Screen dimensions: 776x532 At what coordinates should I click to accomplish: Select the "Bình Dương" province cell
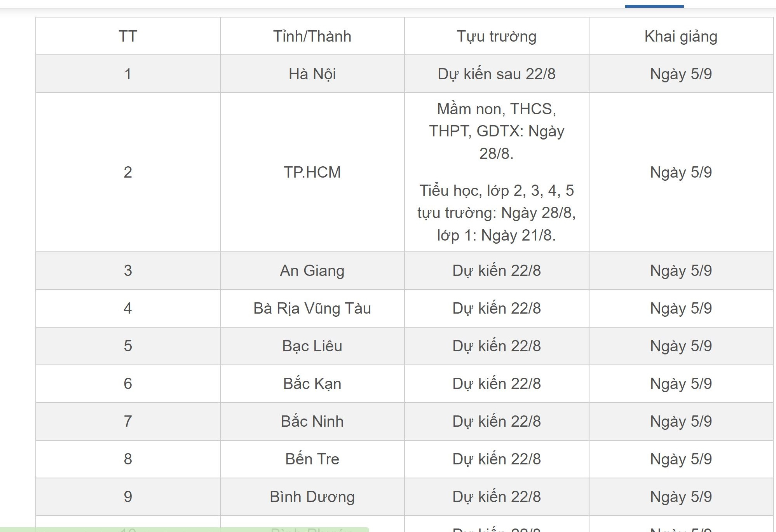coord(312,497)
